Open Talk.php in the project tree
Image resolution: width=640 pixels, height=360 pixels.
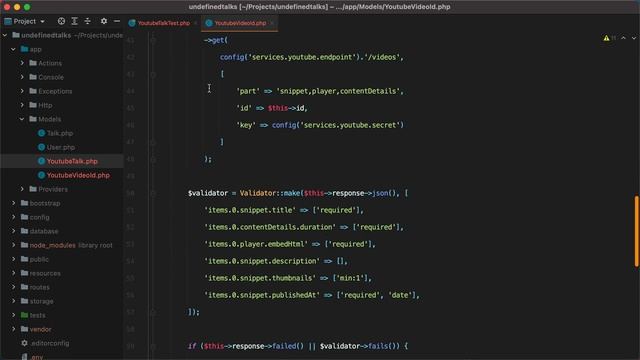pos(60,133)
